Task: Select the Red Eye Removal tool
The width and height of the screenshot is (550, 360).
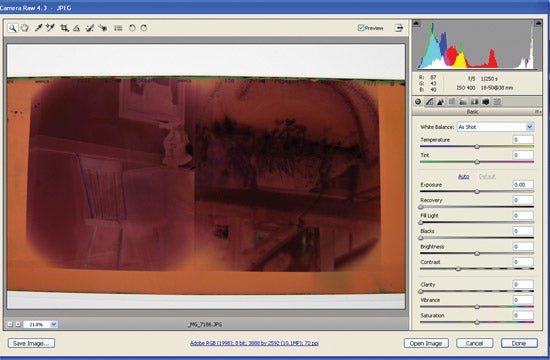Action: (103, 28)
